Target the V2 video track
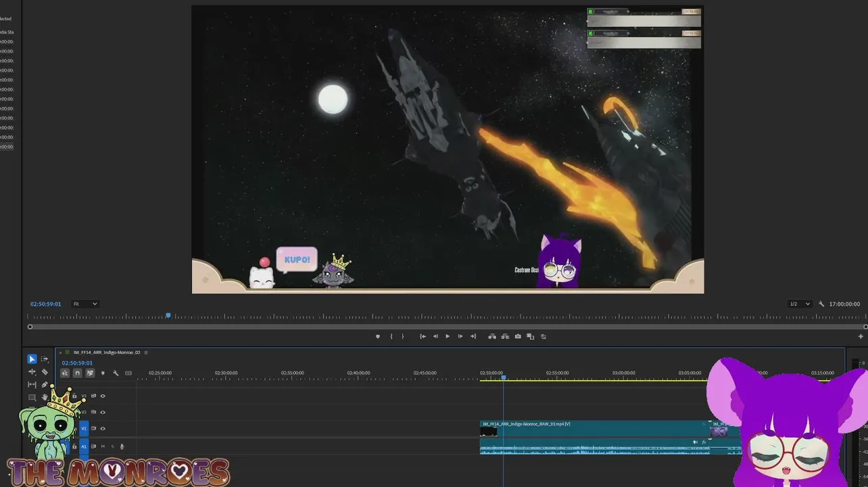The image size is (868, 487). tap(85, 412)
